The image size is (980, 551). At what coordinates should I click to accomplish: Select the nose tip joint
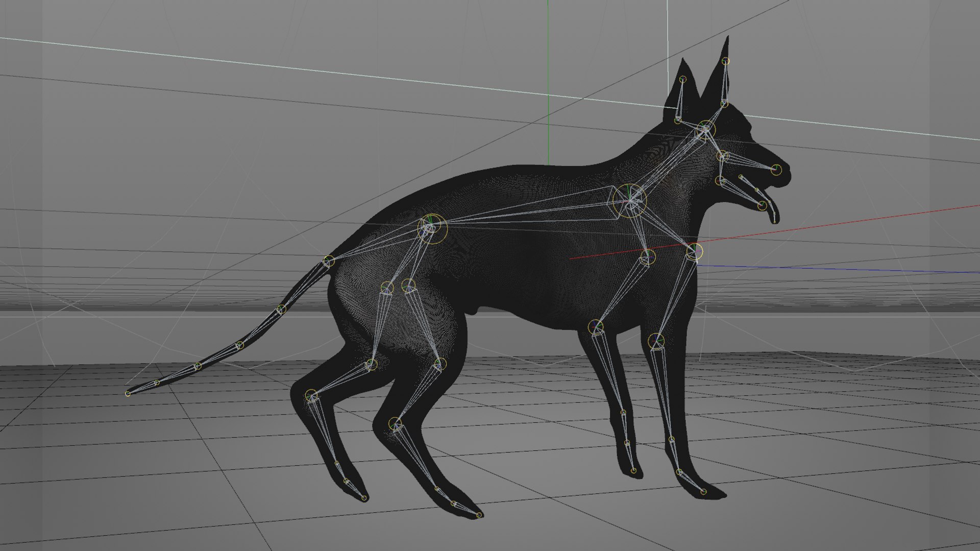(x=776, y=170)
